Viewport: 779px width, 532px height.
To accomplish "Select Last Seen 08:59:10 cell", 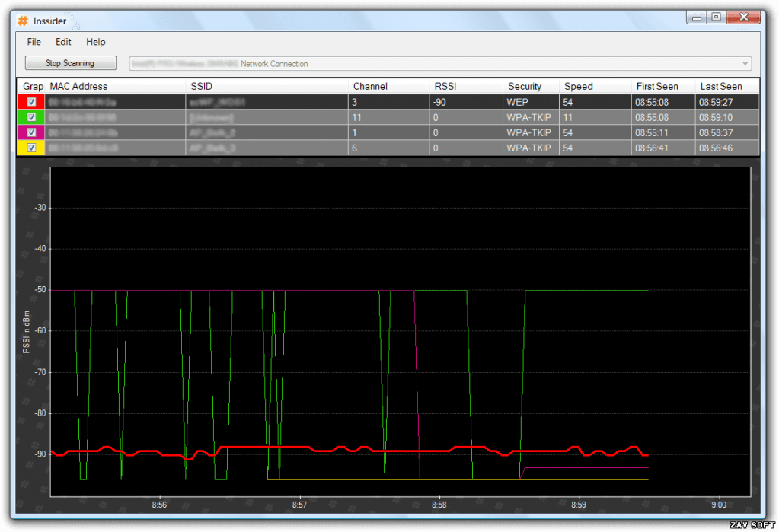I will click(x=727, y=118).
